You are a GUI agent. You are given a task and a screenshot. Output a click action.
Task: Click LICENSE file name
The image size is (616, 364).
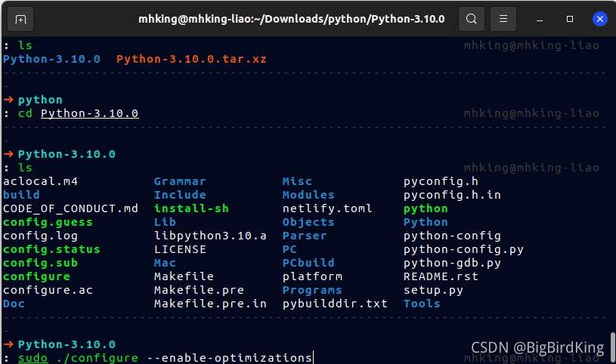pos(180,249)
